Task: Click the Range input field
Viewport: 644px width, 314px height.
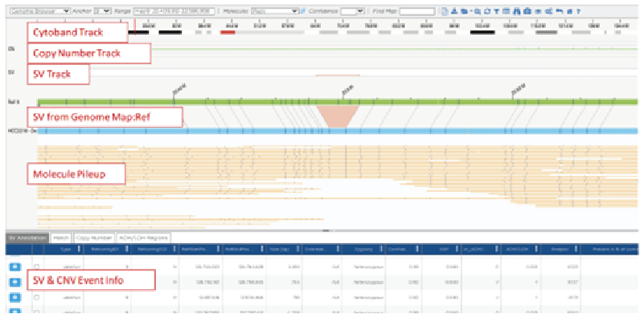Action: click(174, 11)
